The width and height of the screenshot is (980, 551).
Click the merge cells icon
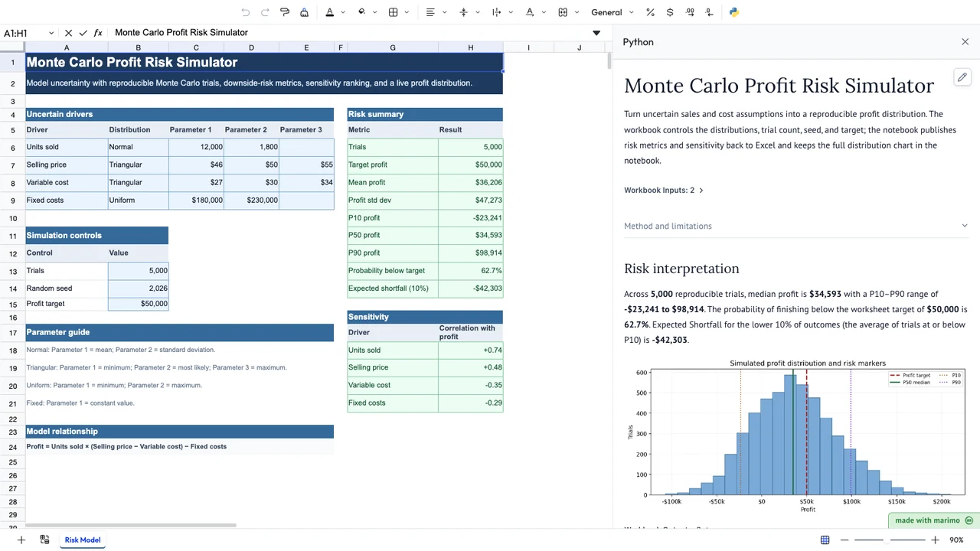(563, 12)
